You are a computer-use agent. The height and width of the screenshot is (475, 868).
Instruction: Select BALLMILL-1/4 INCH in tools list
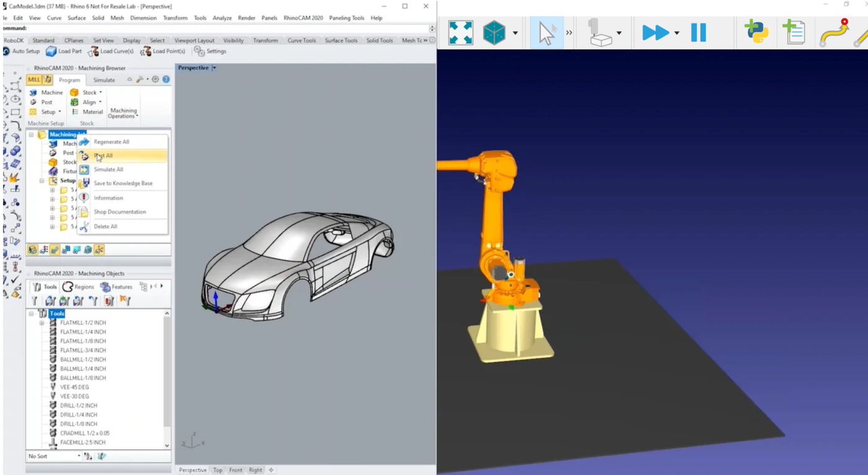(82, 369)
